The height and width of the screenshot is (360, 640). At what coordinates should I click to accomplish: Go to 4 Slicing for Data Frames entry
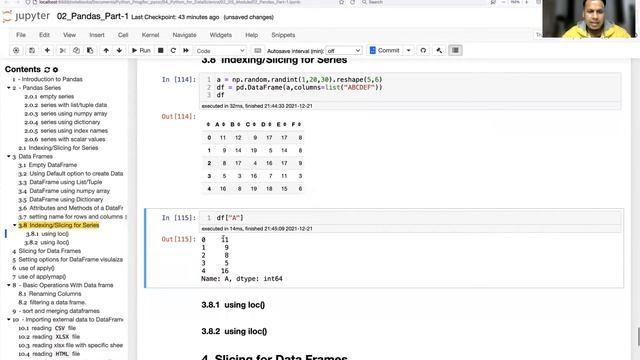pos(47,251)
